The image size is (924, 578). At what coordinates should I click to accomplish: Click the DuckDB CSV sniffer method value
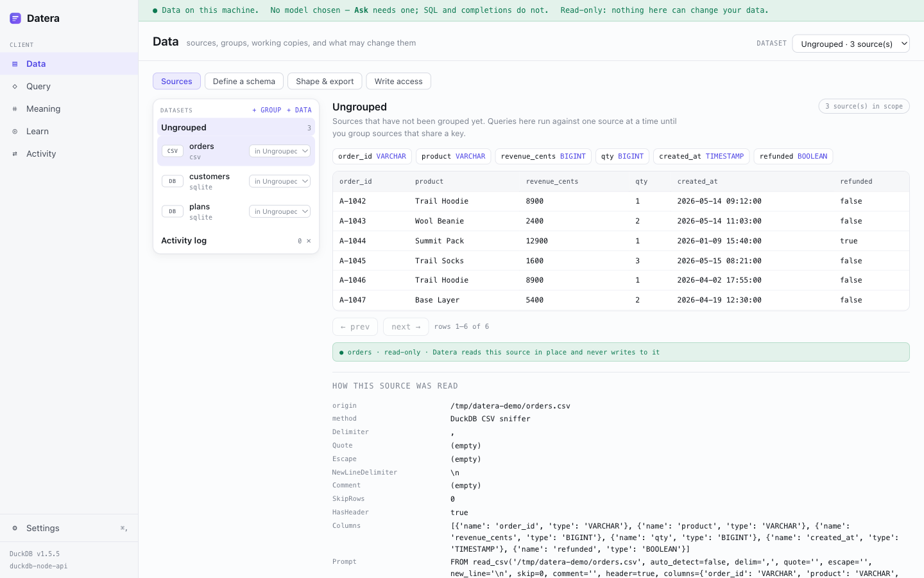[x=490, y=419]
